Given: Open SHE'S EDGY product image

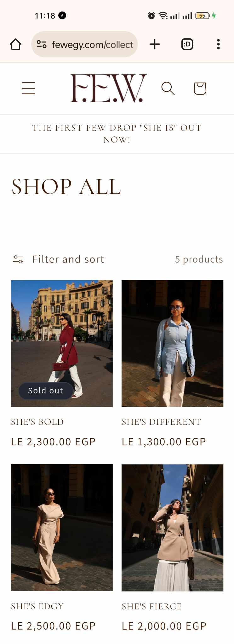Looking at the screenshot, I should pyautogui.click(x=62, y=527).
